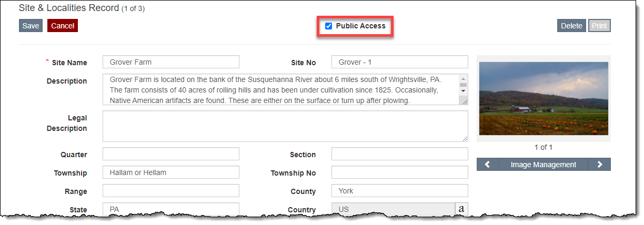Click the previous image arrow icon
Screen dimensions: 644x225
click(x=487, y=165)
